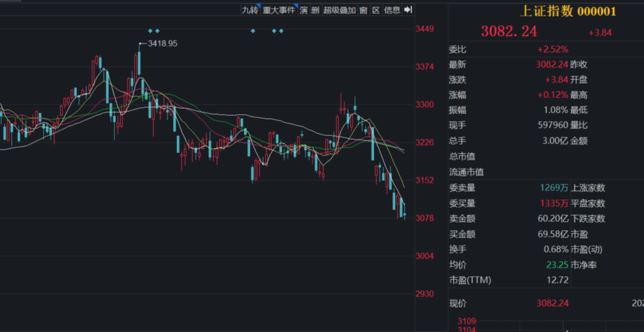Click the 删 delete-drawing icon
Image resolution: width=644 pixels, height=332 pixels.
[315, 10]
